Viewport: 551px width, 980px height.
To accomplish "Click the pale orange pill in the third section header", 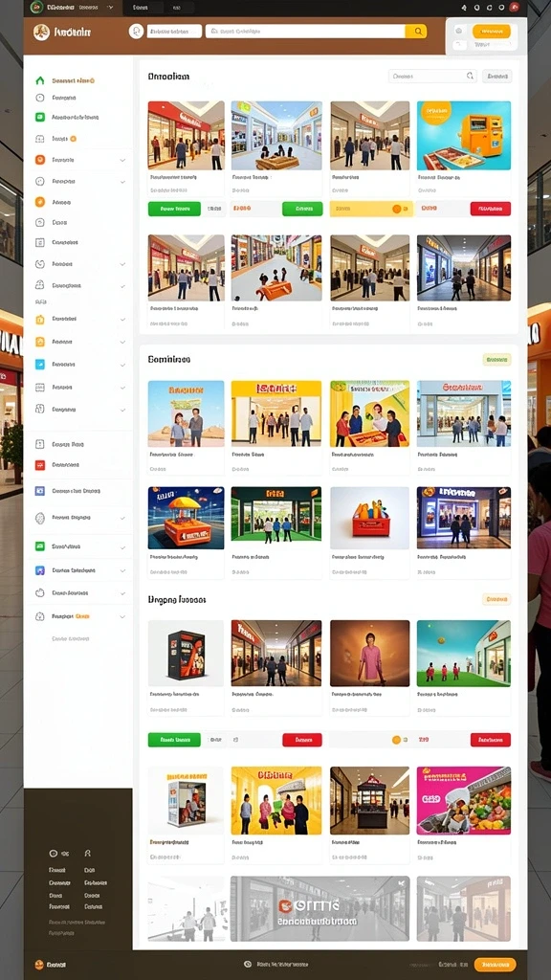I will tap(496, 599).
